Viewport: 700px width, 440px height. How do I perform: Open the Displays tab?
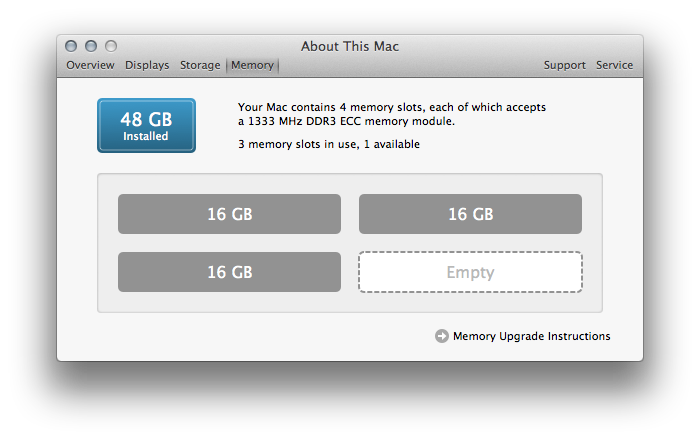tap(146, 65)
